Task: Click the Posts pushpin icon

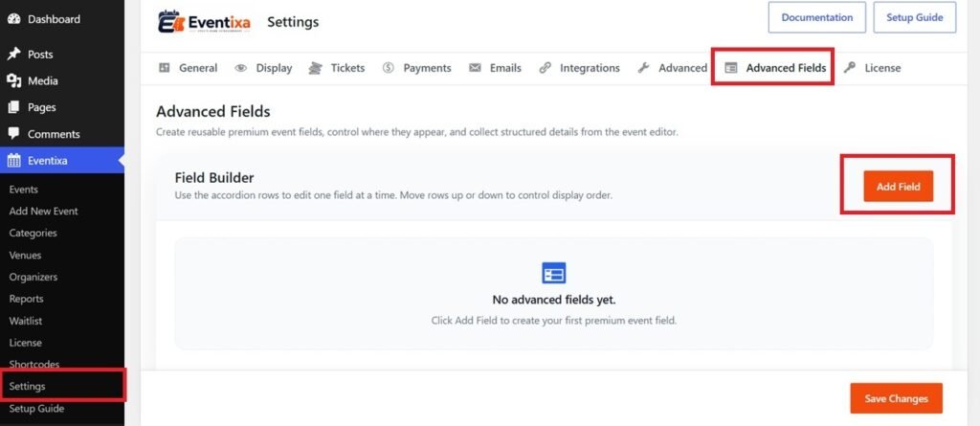Action: [x=13, y=55]
